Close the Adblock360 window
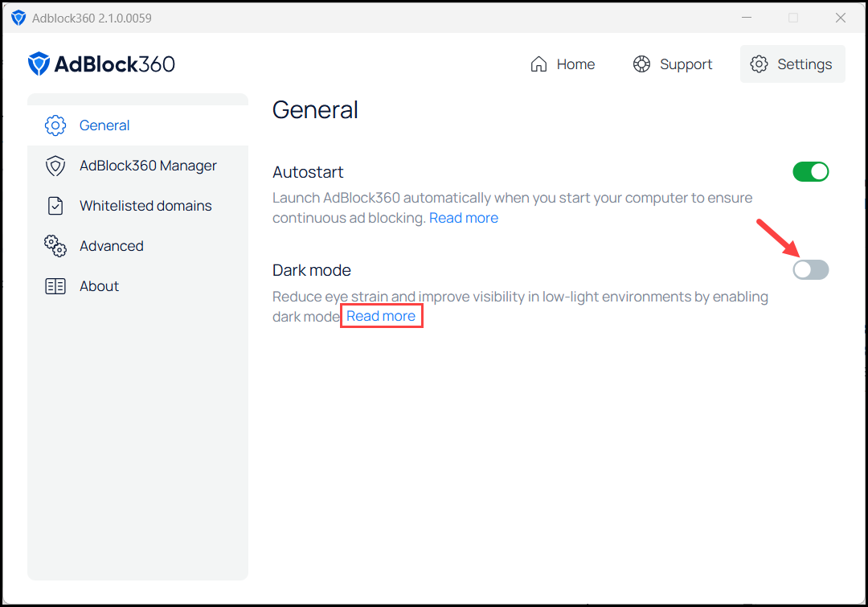The image size is (868, 607). (841, 18)
